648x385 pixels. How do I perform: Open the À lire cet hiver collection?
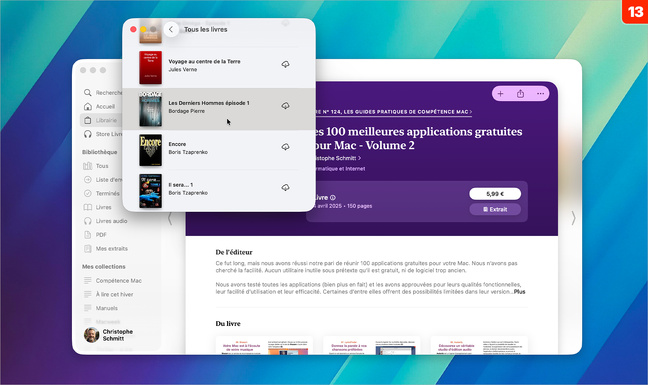[113, 295]
